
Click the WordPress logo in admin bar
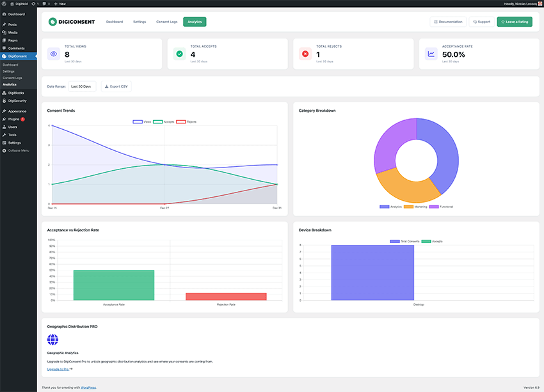(x=4, y=3)
